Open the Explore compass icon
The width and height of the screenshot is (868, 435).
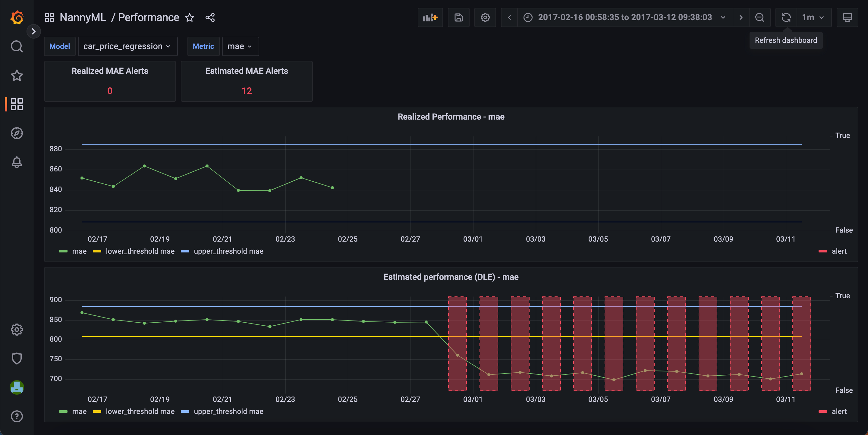coord(17,133)
